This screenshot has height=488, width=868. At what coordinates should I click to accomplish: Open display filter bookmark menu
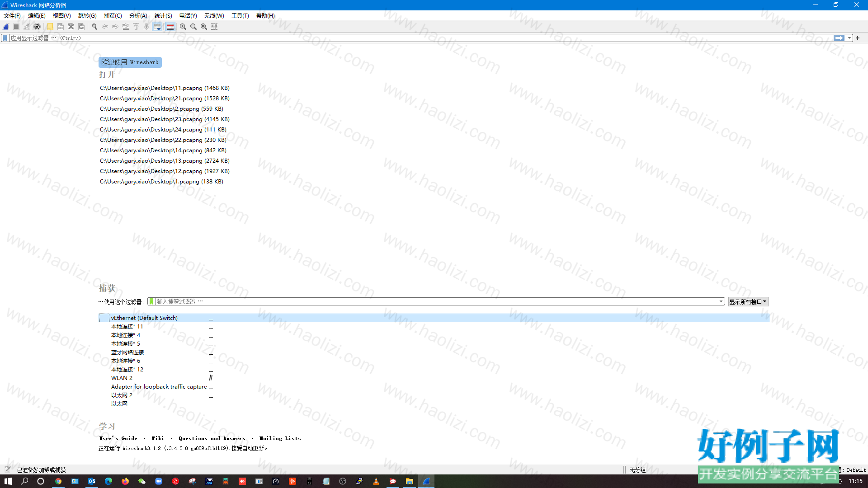(x=5, y=38)
